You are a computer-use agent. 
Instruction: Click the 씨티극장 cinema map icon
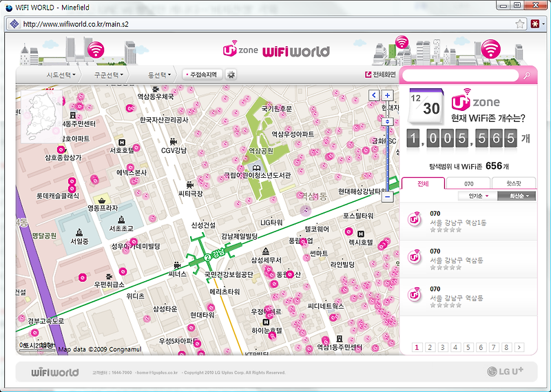[190, 185]
